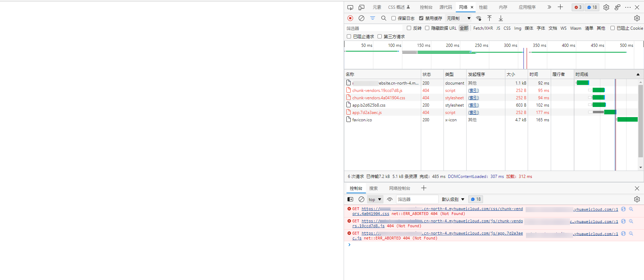The image size is (644, 280).
Task: Clear the console with the ban icon
Action: 361,199
